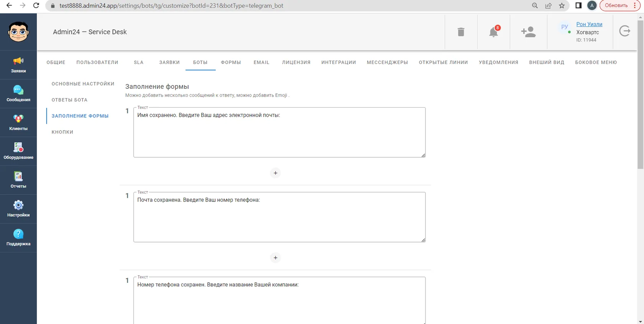Select КНОПКИ in the left submenu
Image resolution: width=644 pixels, height=324 pixels.
62,132
